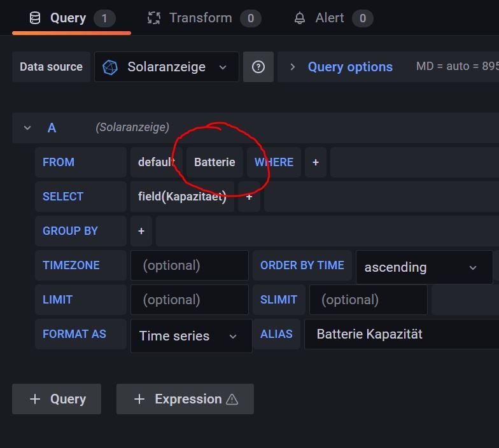Viewport: 499px width, 448px height.
Task: Click the add Expression button
Action: 185,399
